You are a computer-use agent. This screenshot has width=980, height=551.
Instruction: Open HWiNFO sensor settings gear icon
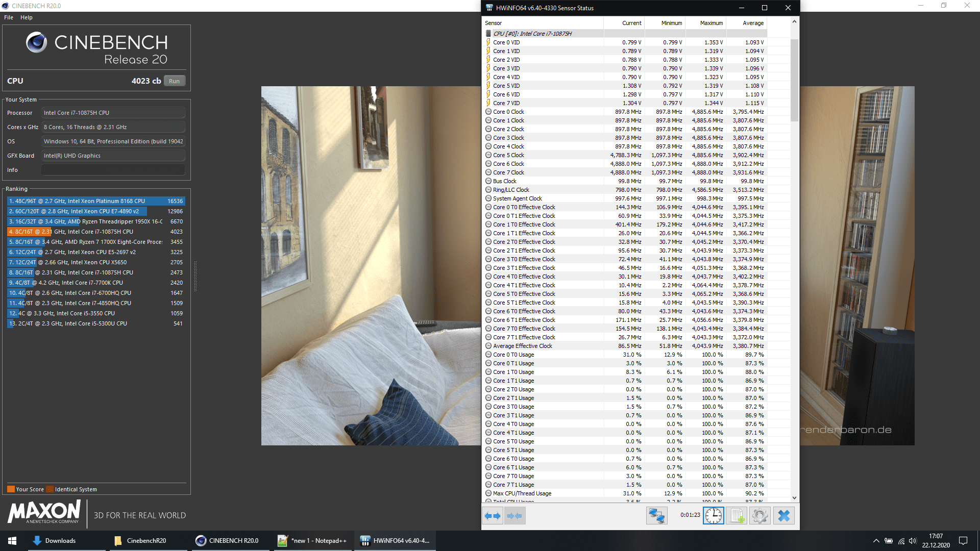[x=759, y=516]
